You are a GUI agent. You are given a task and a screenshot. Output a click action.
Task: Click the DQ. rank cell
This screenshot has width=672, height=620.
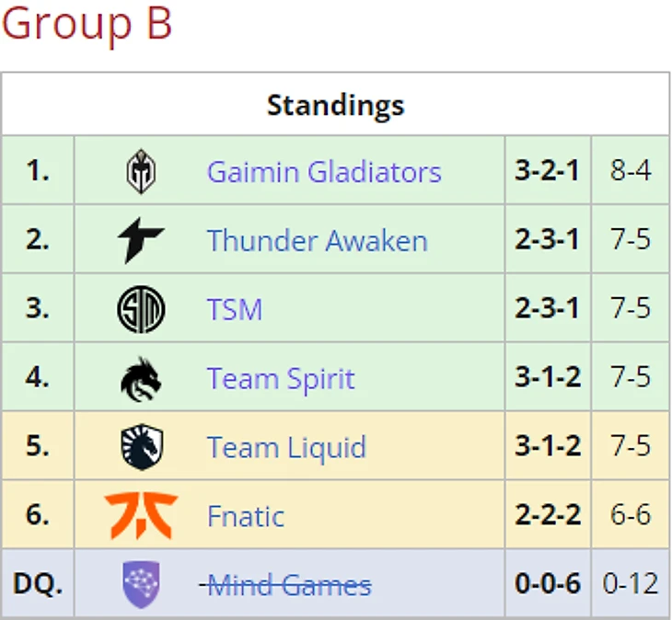pyautogui.click(x=38, y=584)
